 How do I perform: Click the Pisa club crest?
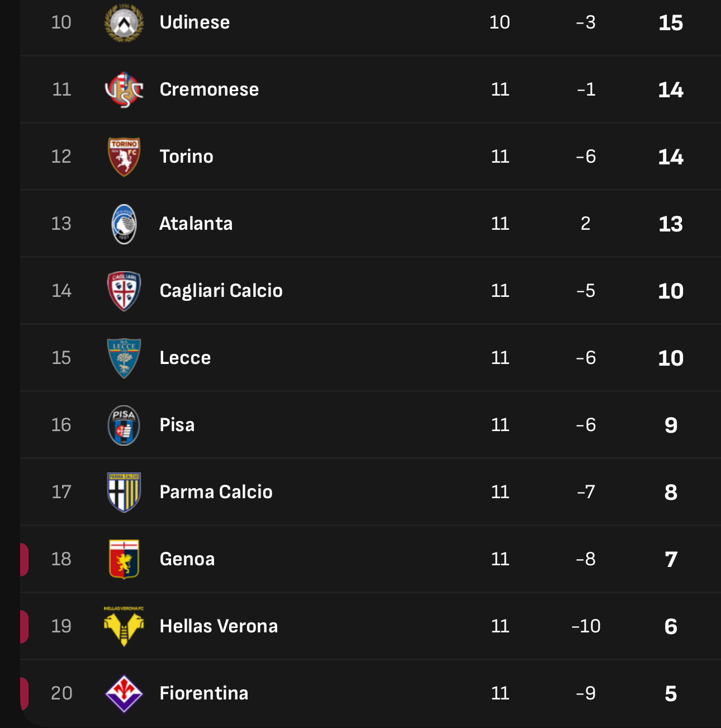coord(124,424)
